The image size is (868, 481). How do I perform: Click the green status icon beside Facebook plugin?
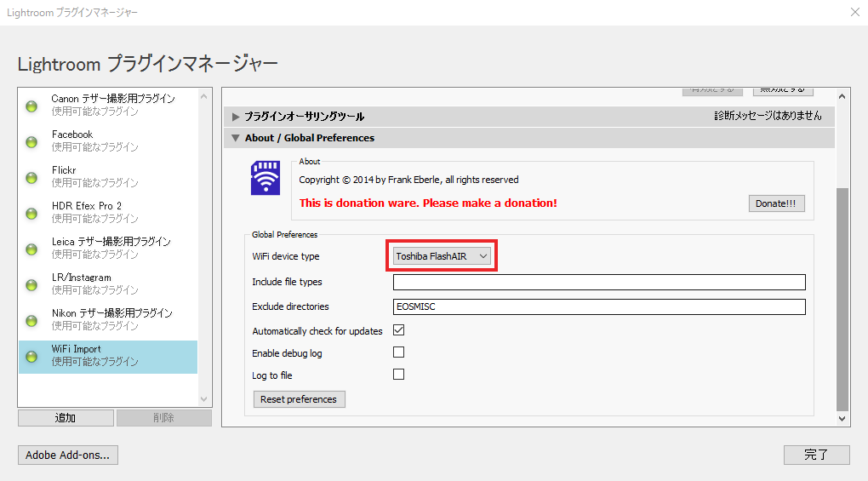pyautogui.click(x=31, y=141)
